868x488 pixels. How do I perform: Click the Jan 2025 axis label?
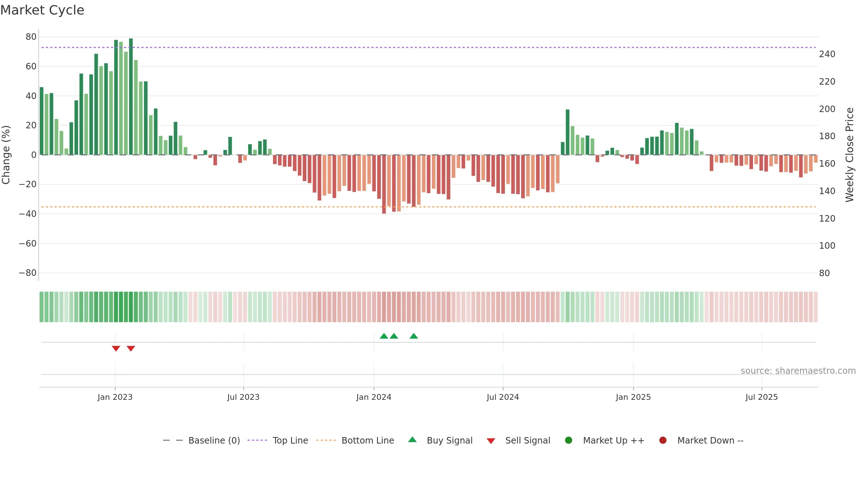[x=633, y=397]
